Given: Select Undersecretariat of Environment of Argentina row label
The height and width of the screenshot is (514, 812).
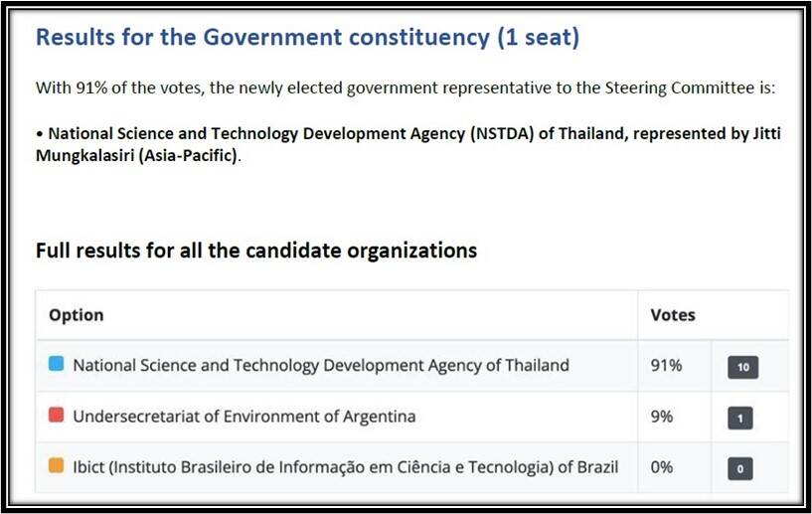Looking at the screenshot, I should pos(244,417).
